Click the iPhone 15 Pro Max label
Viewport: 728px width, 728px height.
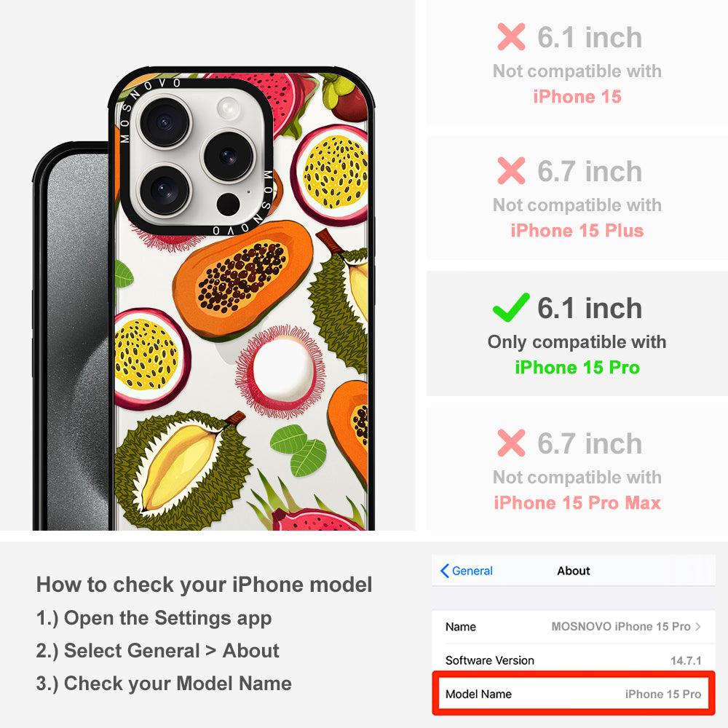[577, 503]
